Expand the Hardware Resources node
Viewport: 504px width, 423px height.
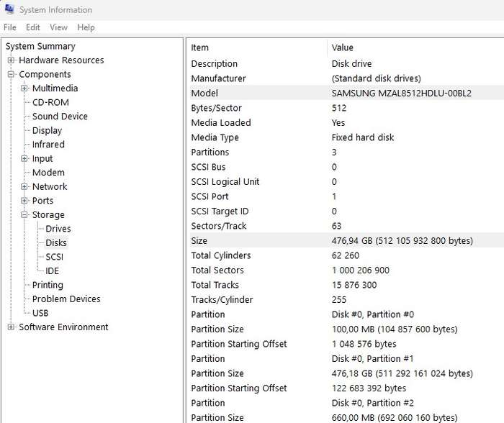click(x=11, y=60)
